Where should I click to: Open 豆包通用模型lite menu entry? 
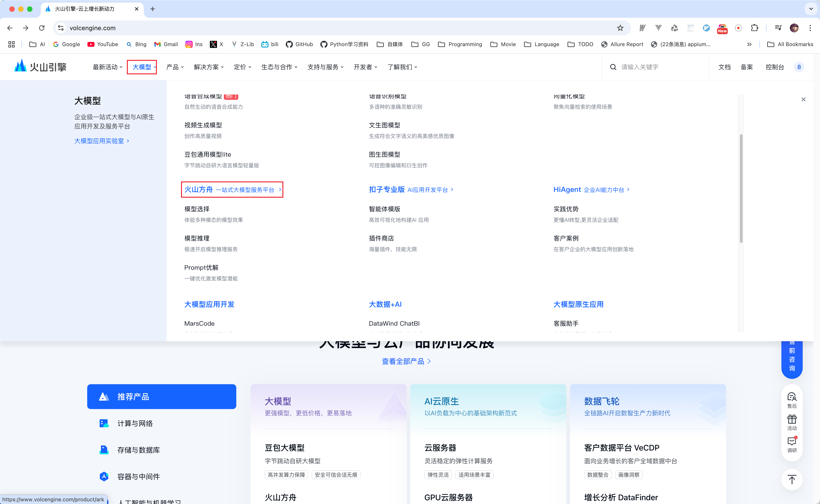point(208,155)
